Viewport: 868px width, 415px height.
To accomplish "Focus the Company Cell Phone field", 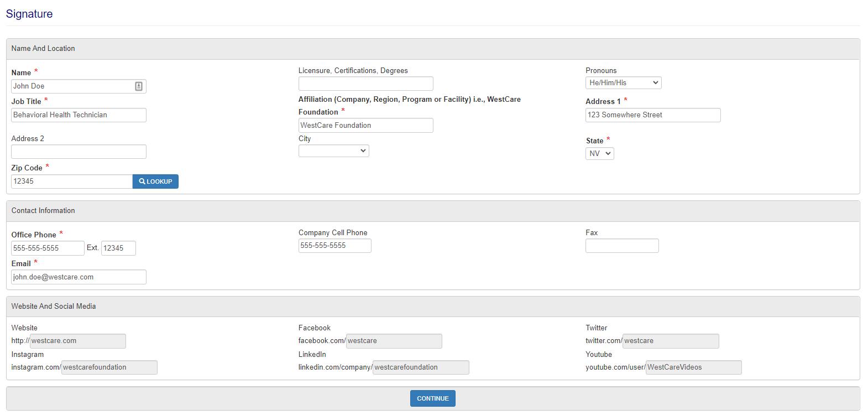I will 334,246.
